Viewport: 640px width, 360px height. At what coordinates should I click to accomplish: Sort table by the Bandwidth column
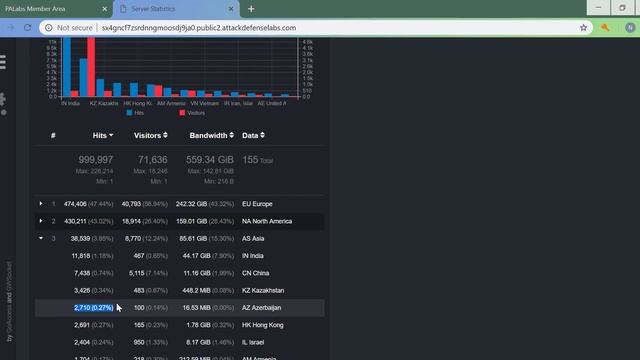point(211,136)
